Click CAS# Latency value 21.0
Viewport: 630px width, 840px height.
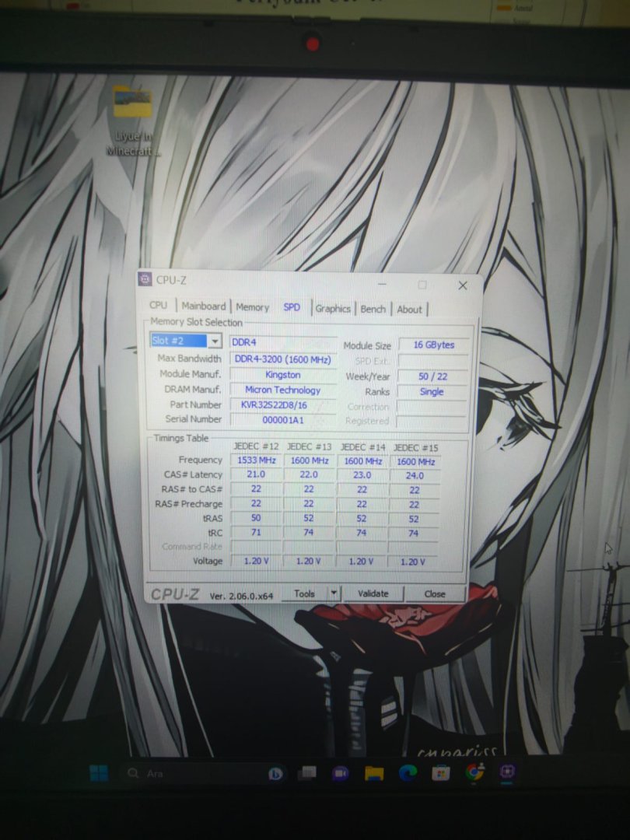point(256,474)
